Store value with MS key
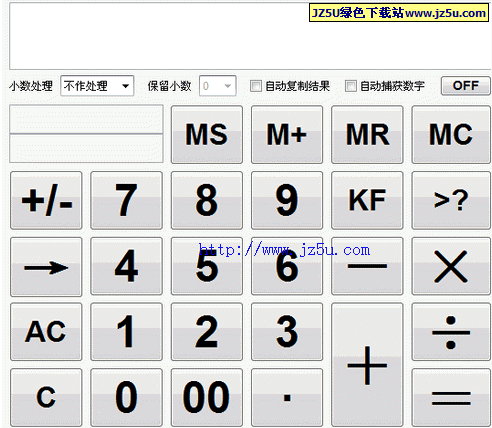Image resolution: width=492 pixels, height=428 pixels. pos(207,134)
